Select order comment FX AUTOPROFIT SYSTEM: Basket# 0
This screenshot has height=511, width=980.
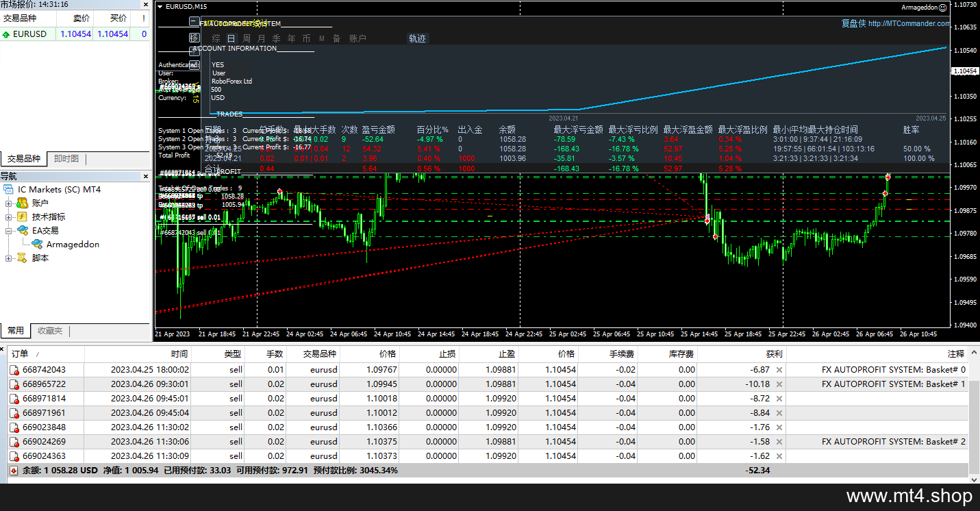click(894, 370)
